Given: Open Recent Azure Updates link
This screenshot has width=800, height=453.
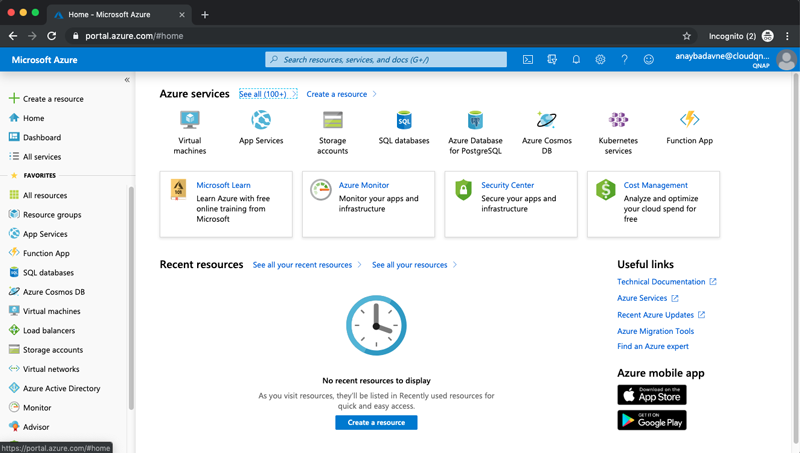Looking at the screenshot, I should pyautogui.click(x=656, y=315).
